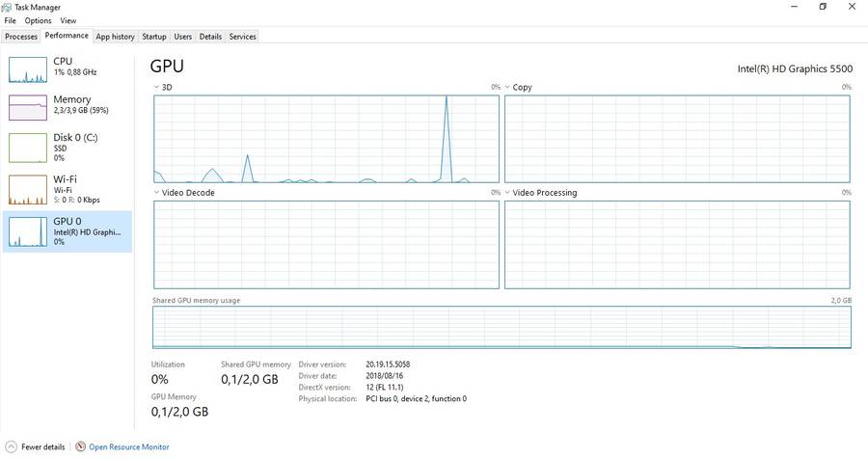Select the Wi-Fi sidebar graph icon

[27, 189]
